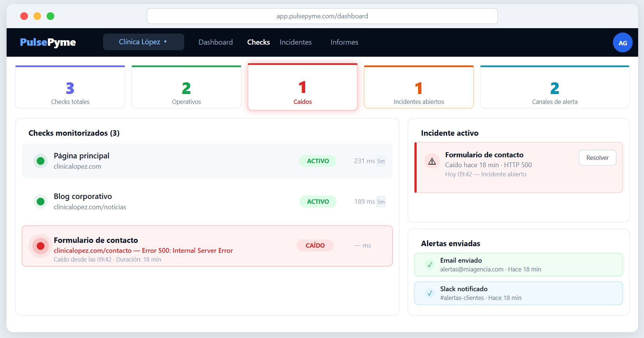This screenshot has width=644, height=338.
Task: Select the Incidentes abiertos summary card
Action: (419, 87)
